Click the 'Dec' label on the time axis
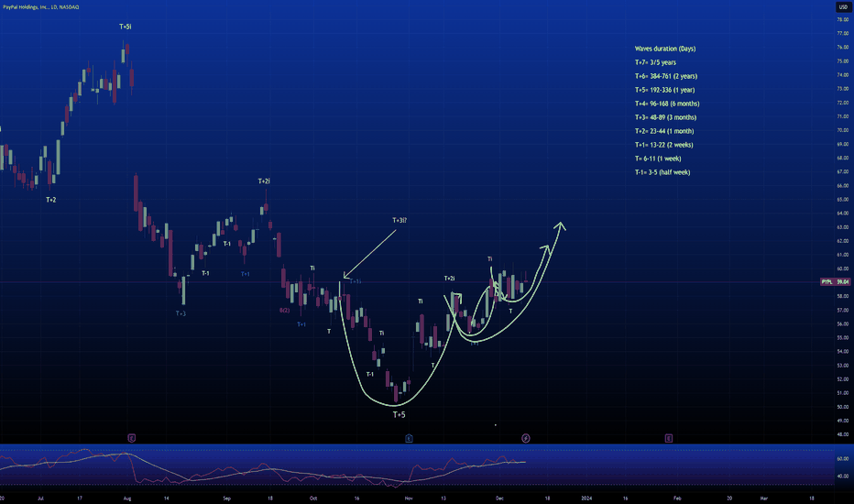The width and height of the screenshot is (854, 504). (x=499, y=499)
